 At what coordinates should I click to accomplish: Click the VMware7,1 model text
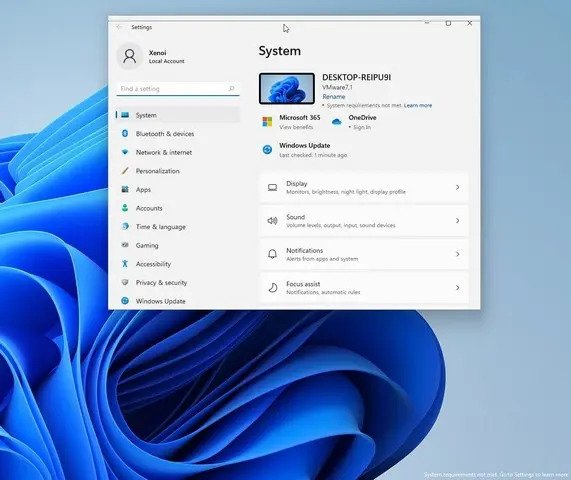coord(337,87)
